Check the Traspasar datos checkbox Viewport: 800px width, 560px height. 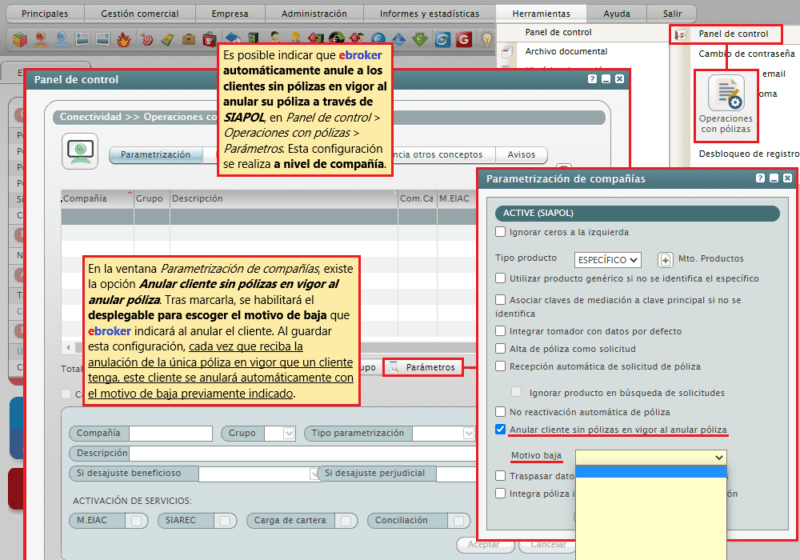tap(501, 476)
